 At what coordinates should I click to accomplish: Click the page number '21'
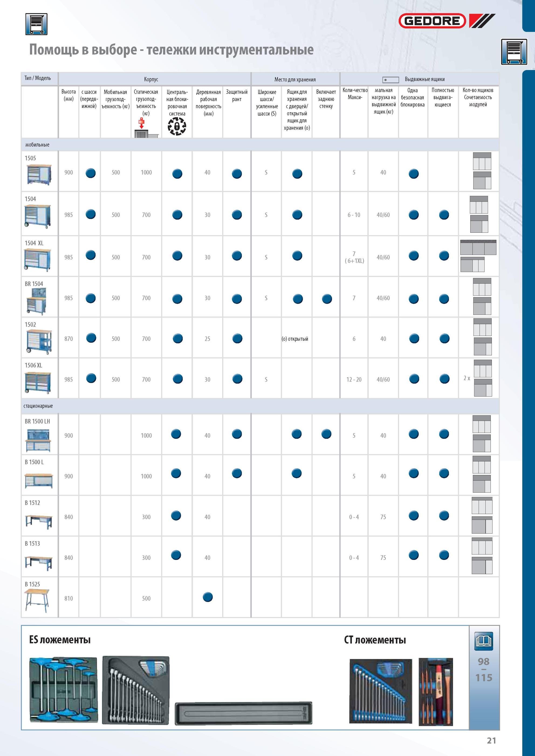(492, 741)
